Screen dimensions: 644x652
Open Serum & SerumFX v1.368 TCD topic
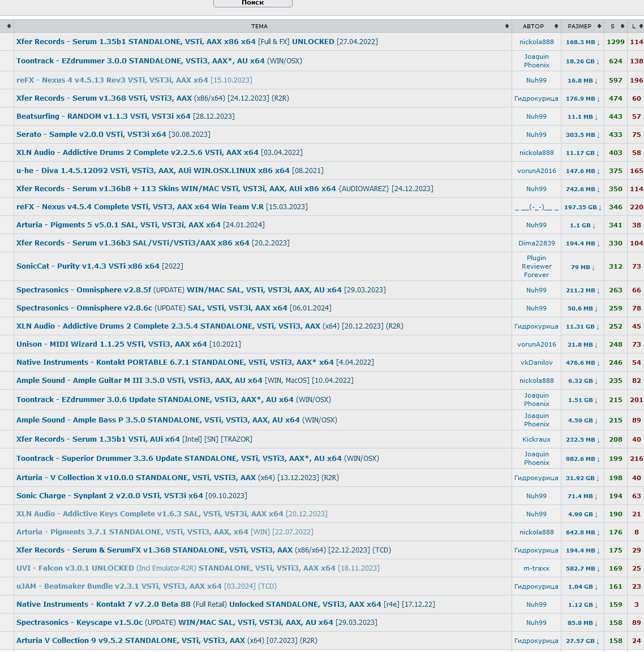(203, 550)
